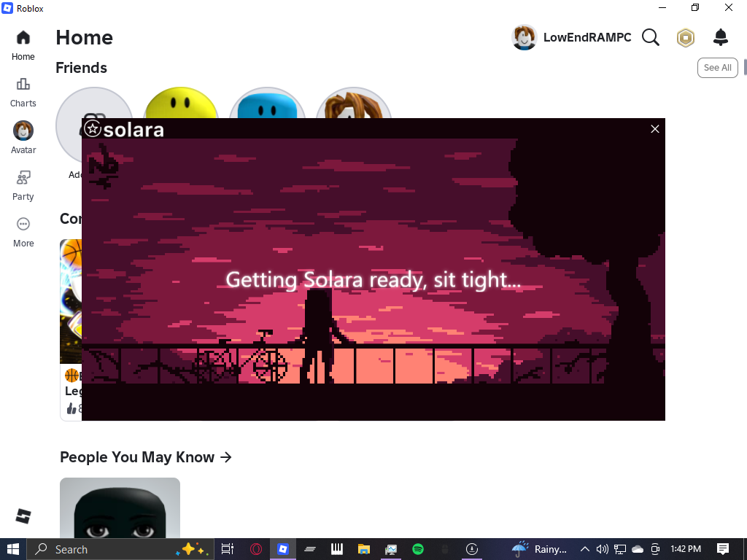
Task: Open the LowEndRAMPC profile
Action: (571, 38)
